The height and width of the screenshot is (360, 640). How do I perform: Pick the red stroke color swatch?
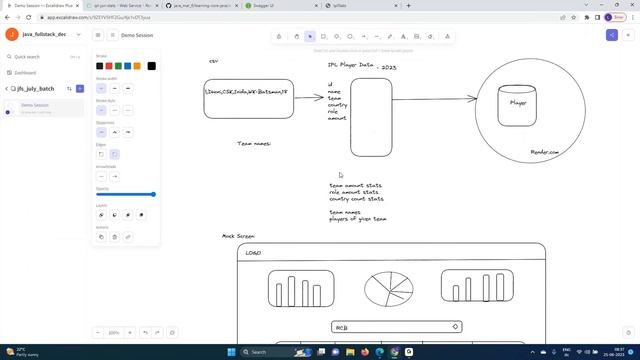109,66
